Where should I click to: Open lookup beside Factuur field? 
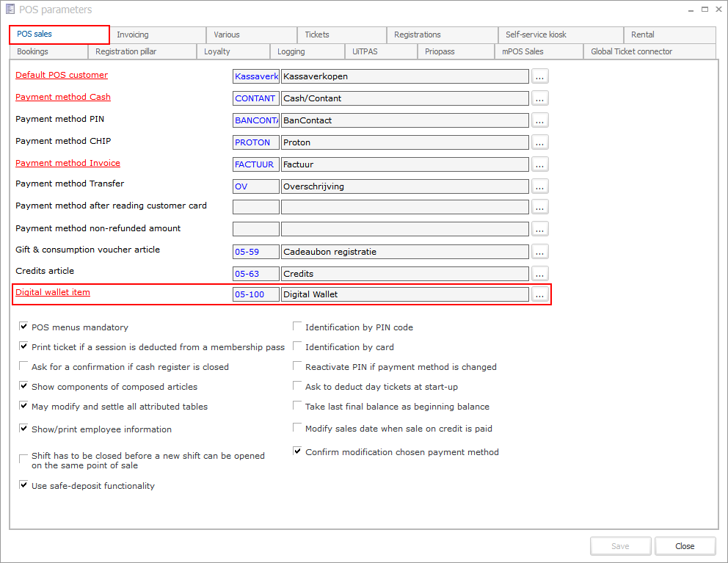click(x=539, y=164)
